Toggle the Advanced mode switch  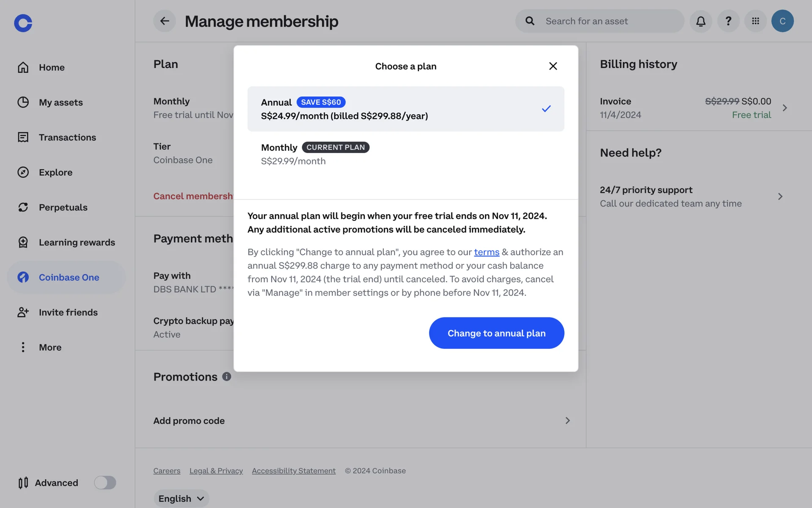click(105, 483)
